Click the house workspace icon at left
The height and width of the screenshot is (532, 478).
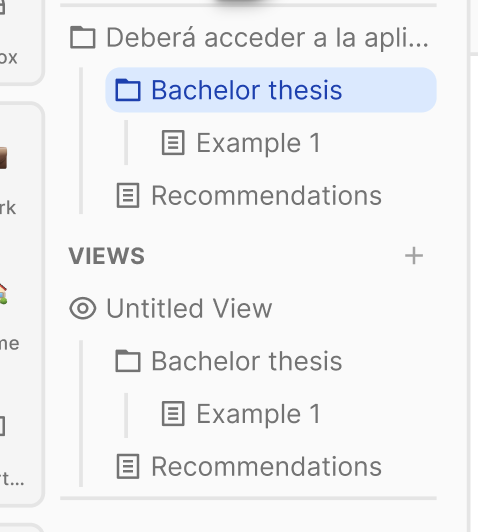(3, 294)
